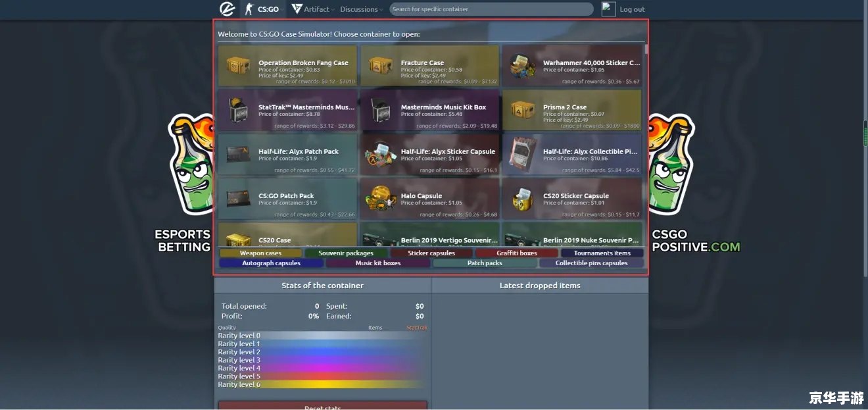Click the Earned label

339,316
